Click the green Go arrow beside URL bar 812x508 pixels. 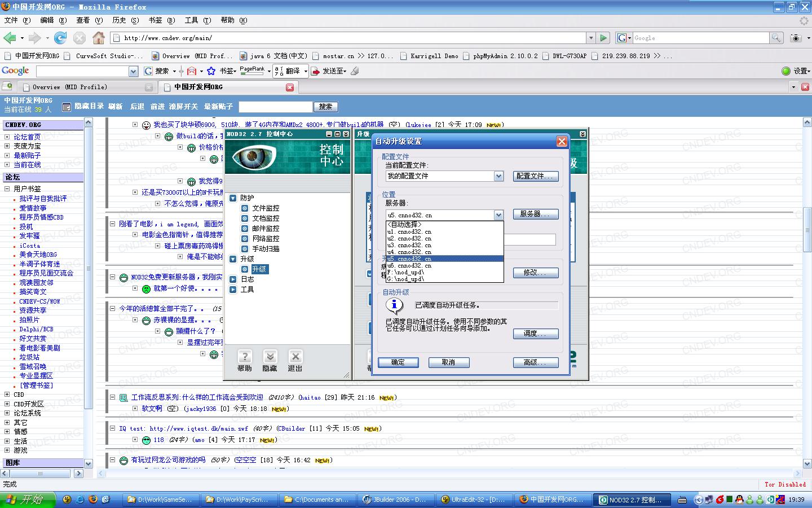pyautogui.click(x=603, y=38)
